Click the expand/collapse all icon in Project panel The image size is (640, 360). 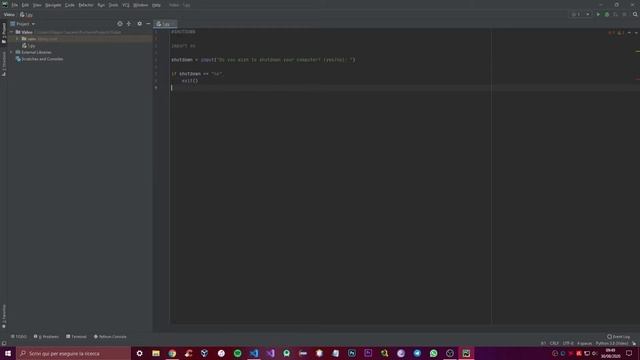pyautogui.click(x=129, y=24)
